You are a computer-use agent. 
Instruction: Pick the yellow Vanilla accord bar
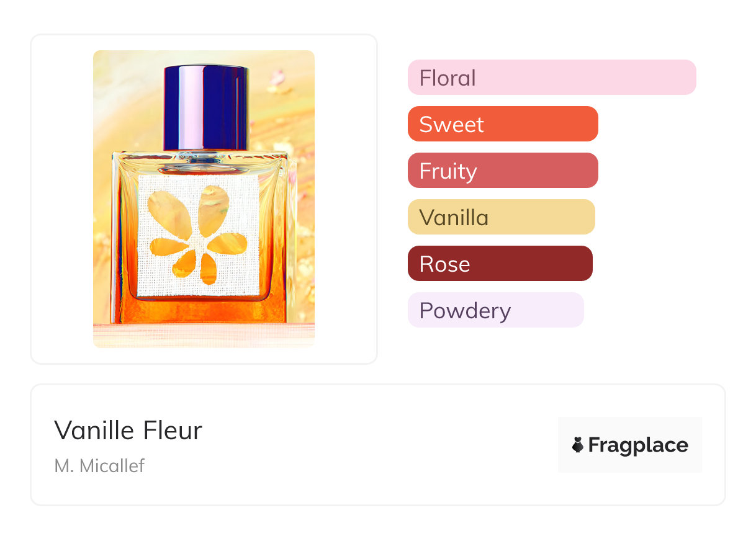tap(501, 217)
